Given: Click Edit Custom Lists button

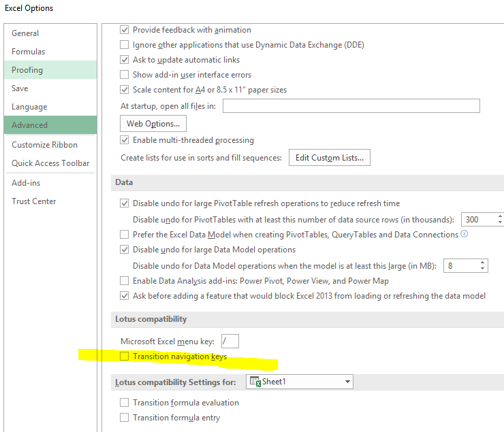Looking at the screenshot, I should tap(330, 158).
